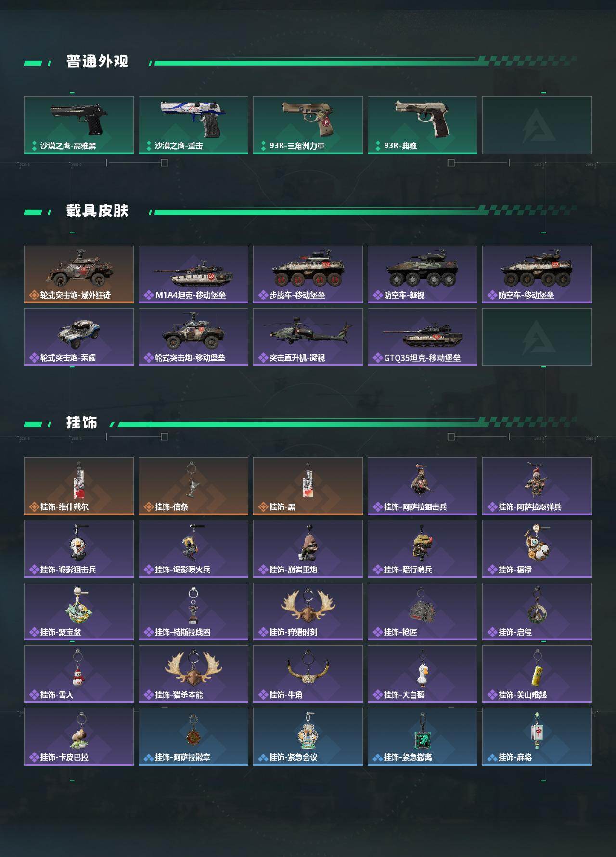Click the 载具皮肤 section header
Viewport: 616px width, 857px height.
97,211
